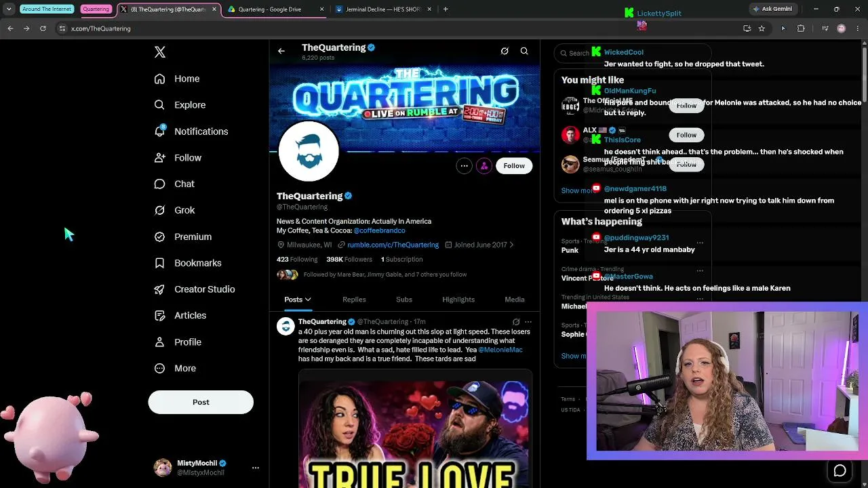Switch to the Replies tab
This screenshot has width=868, height=488.
coord(354,300)
